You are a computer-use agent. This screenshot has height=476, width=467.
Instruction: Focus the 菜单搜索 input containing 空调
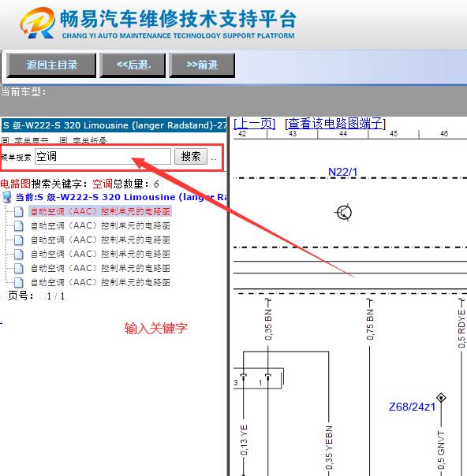tap(103, 157)
